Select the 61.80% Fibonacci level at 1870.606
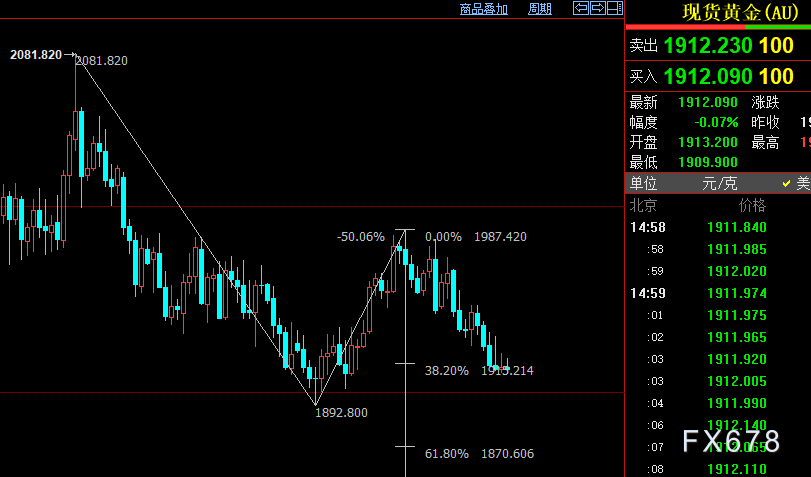 tap(480, 454)
